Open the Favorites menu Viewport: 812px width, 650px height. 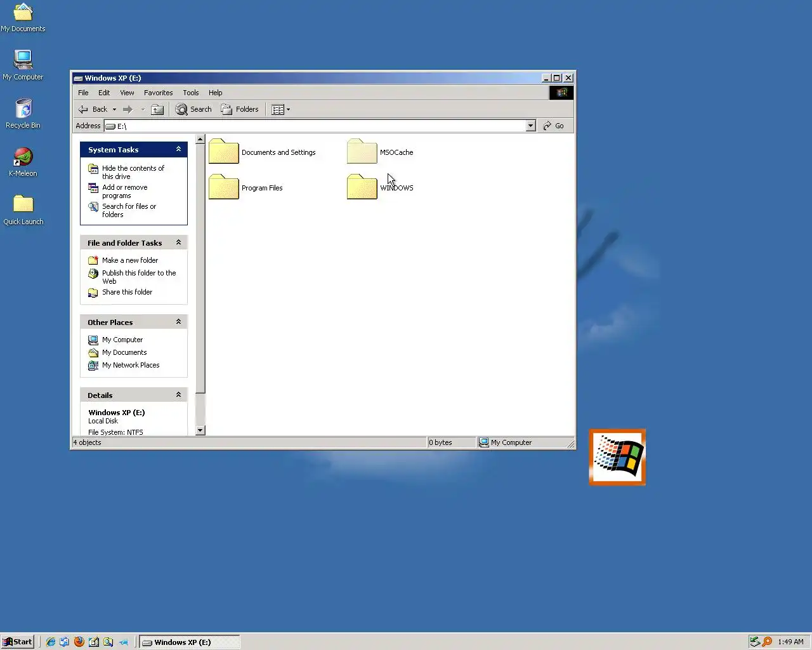158,93
